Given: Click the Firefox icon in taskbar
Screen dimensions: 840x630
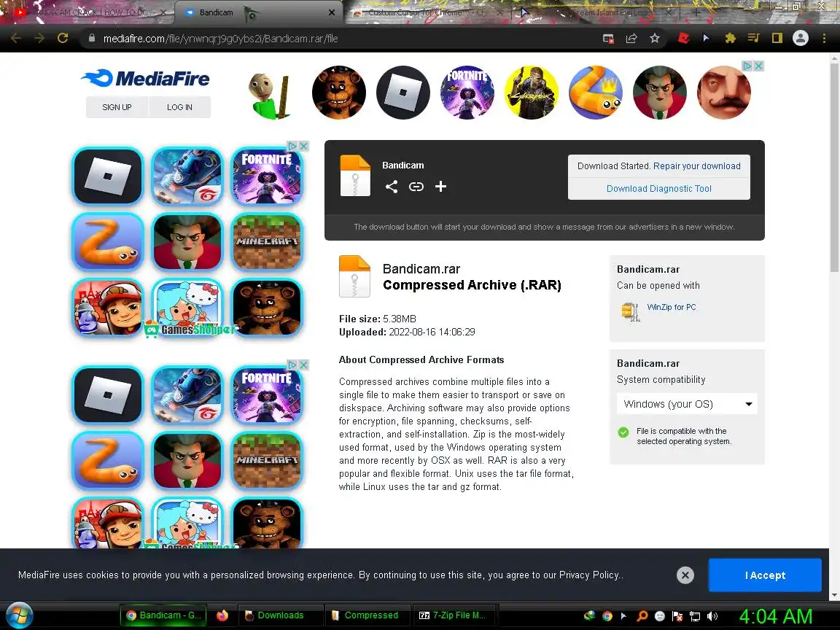Looking at the screenshot, I should pyautogui.click(x=222, y=615).
